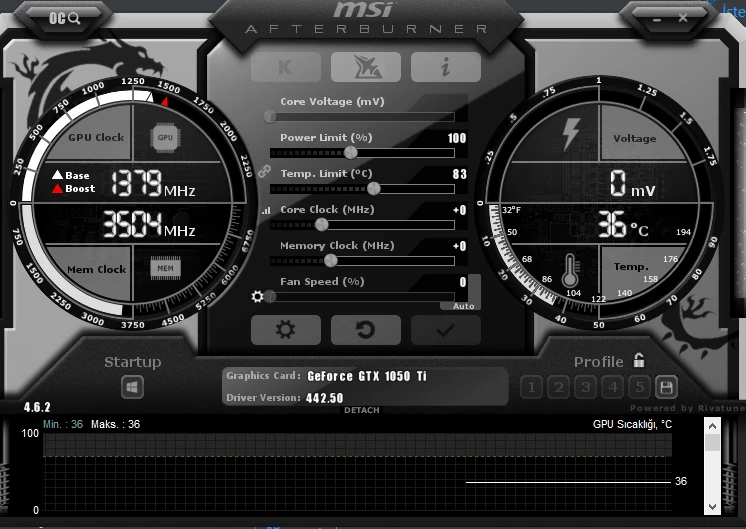The image size is (746, 529).
Task: Click the Memory Clock slider handle
Action: 331,261
